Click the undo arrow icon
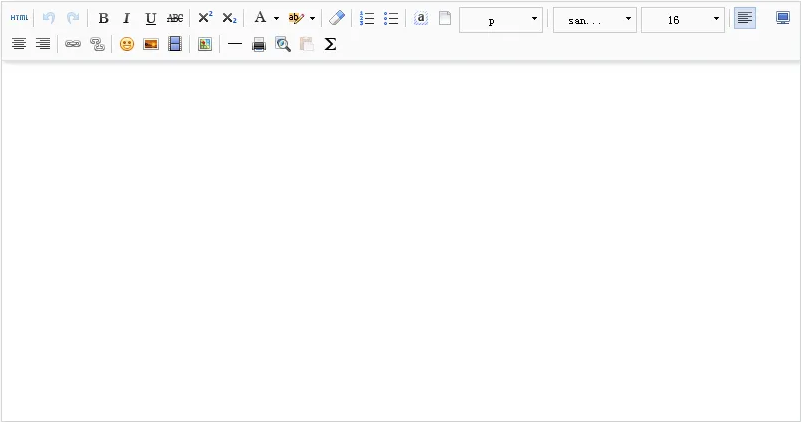 pyautogui.click(x=49, y=18)
